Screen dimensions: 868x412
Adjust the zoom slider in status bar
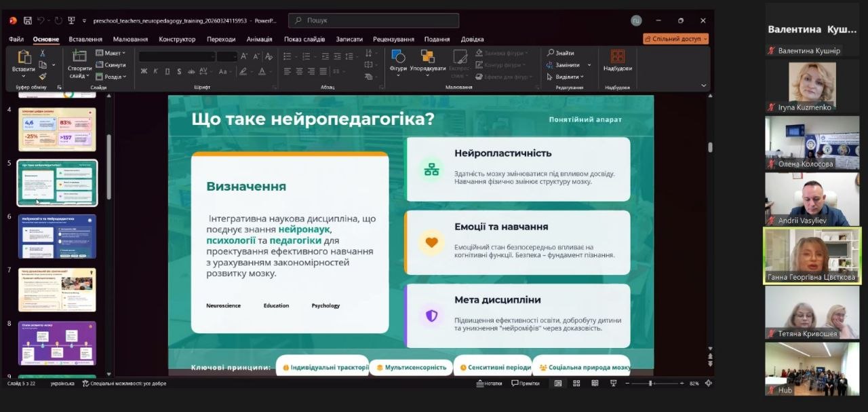click(650, 383)
